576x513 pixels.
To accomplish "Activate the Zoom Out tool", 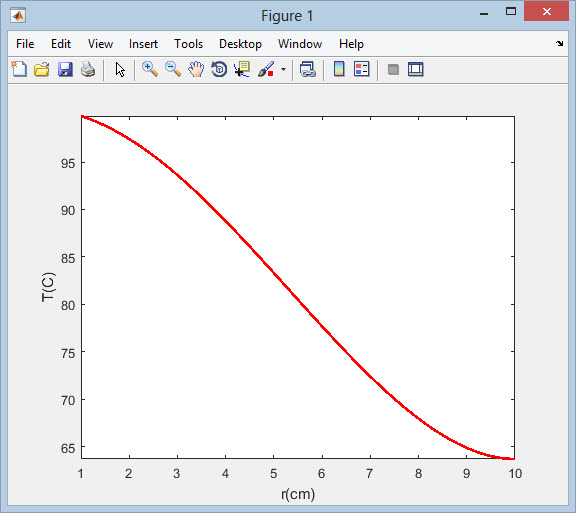I will (x=173, y=69).
